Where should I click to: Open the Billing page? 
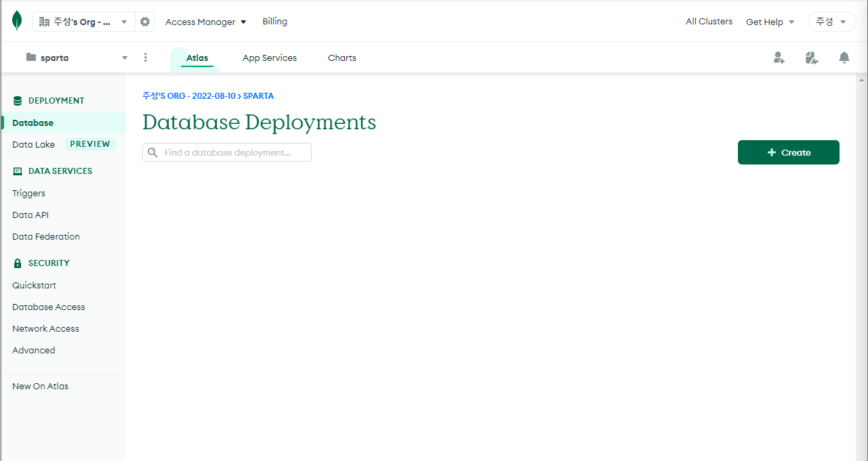point(275,22)
